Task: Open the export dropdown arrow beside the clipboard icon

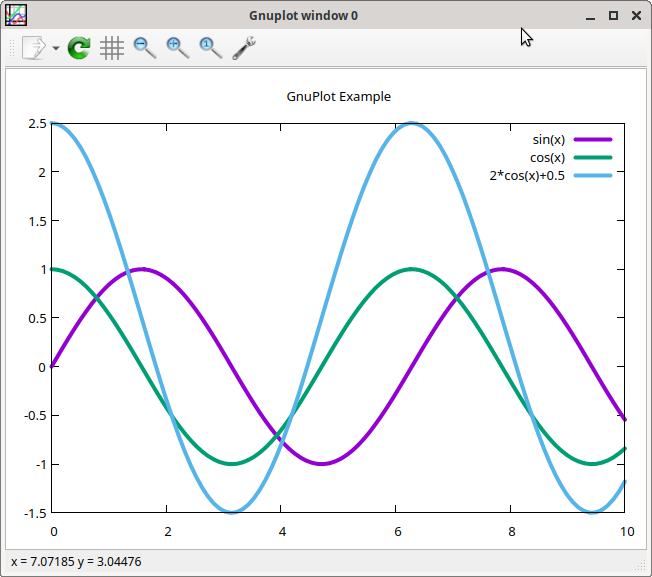Action: tap(56, 48)
